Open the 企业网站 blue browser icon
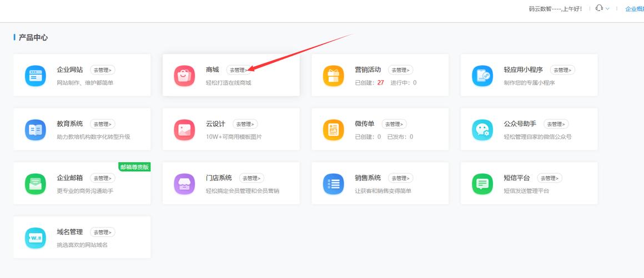This screenshot has width=644, height=278. [x=36, y=76]
